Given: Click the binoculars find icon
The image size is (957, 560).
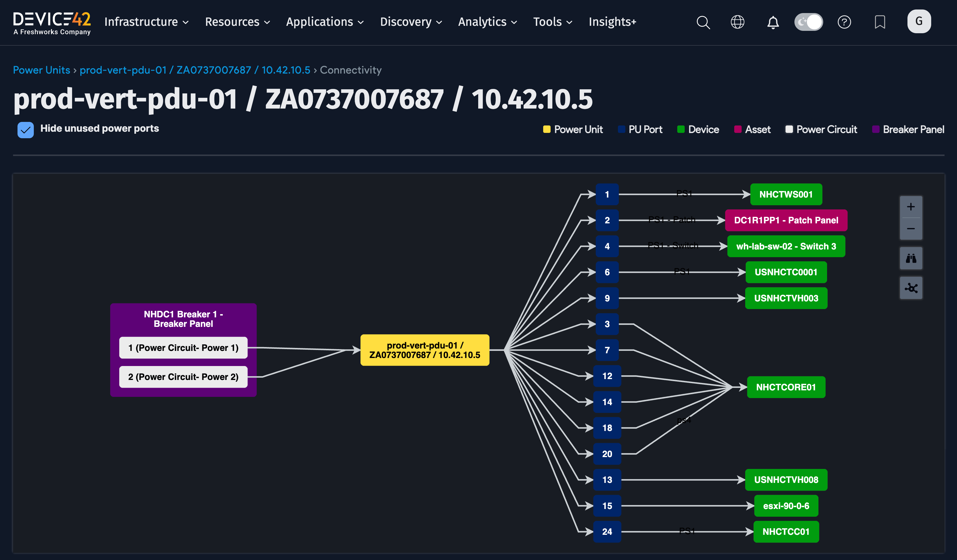Looking at the screenshot, I should [x=911, y=259].
